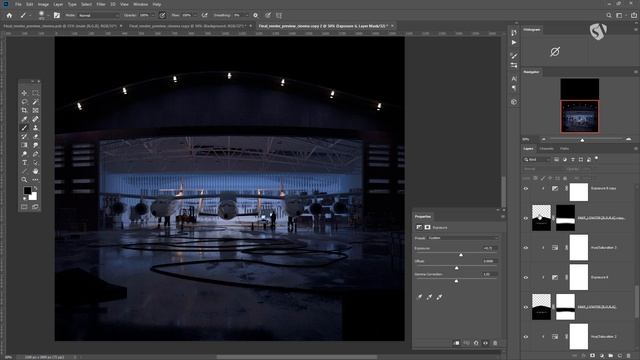Select the Pen tool
Image resolution: width=640 pixels, height=360 pixels.
(36, 154)
